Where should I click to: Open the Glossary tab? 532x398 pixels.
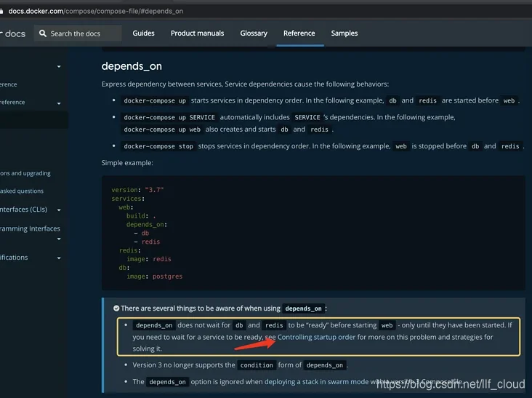[254, 33]
